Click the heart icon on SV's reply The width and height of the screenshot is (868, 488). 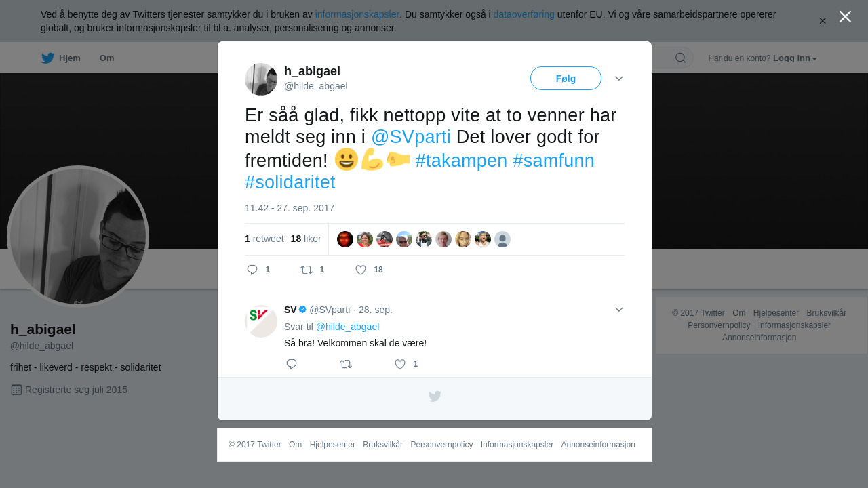coord(400,364)
